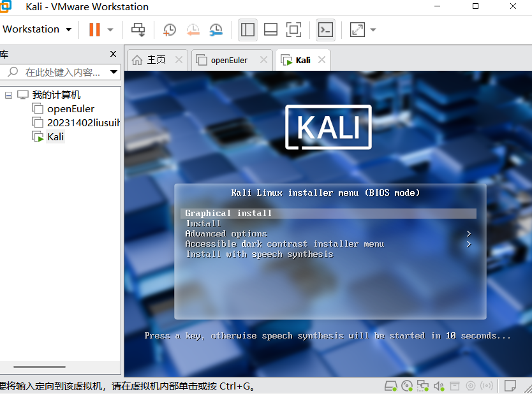Enter full screen mode
The image size is (532, 394).
(294, 30)
